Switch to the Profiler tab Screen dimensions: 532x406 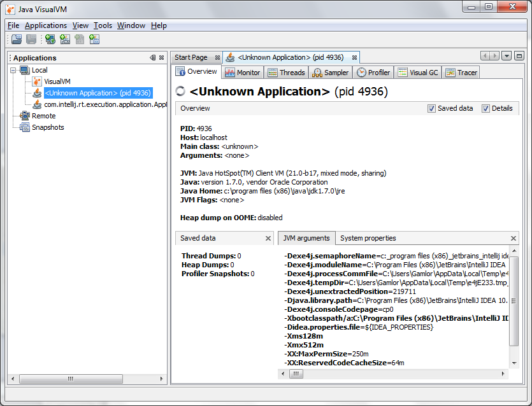click(x=373, y=73)
